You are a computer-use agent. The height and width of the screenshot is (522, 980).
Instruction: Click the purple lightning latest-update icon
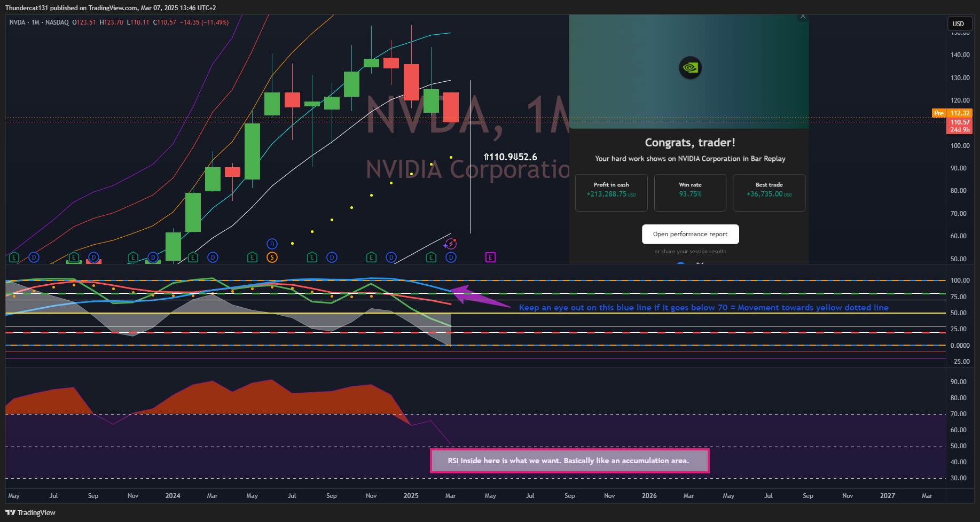[451, 244]
